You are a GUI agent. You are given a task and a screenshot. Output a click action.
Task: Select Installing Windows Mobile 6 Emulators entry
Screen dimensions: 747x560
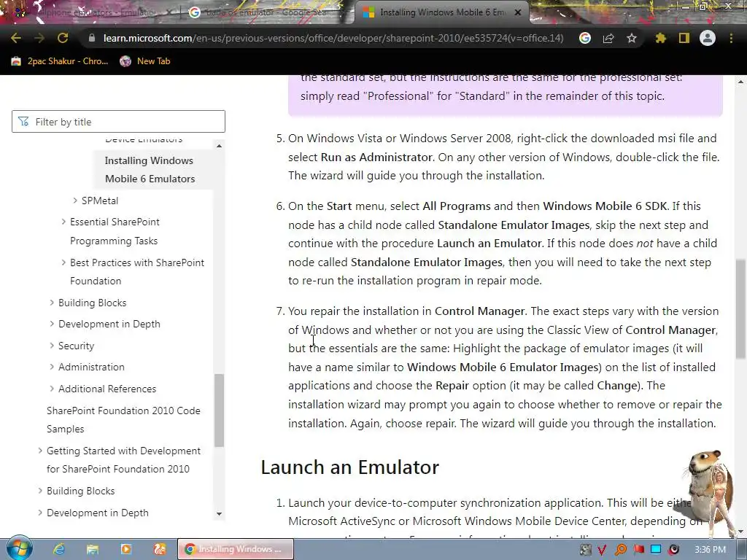tap(150, 169)
